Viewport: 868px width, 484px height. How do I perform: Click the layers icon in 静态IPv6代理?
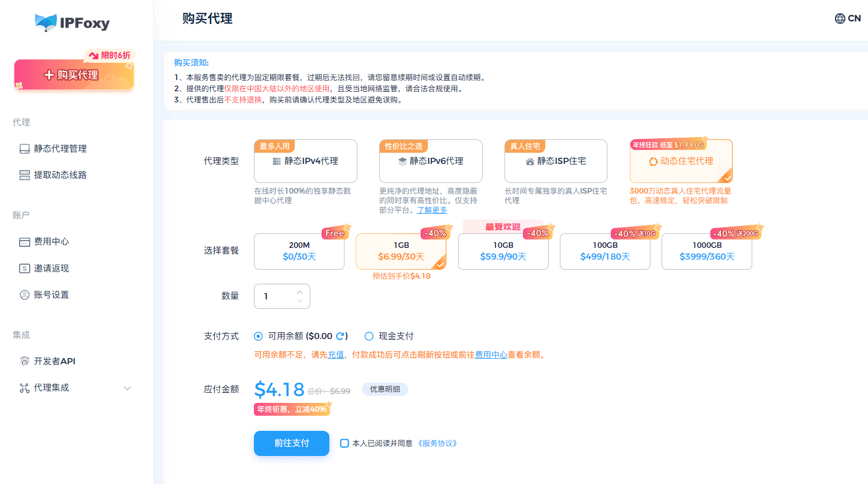tap(403, 161)
